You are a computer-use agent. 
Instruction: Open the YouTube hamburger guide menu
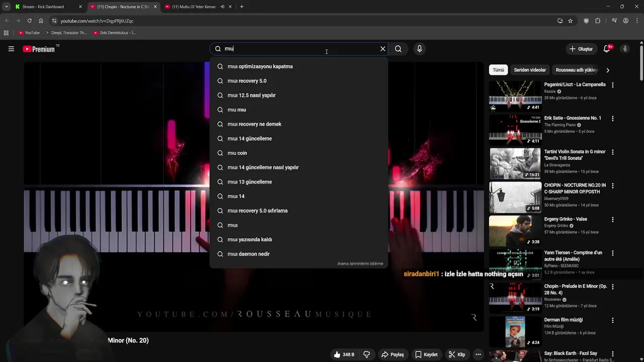[x=11, y=49]
